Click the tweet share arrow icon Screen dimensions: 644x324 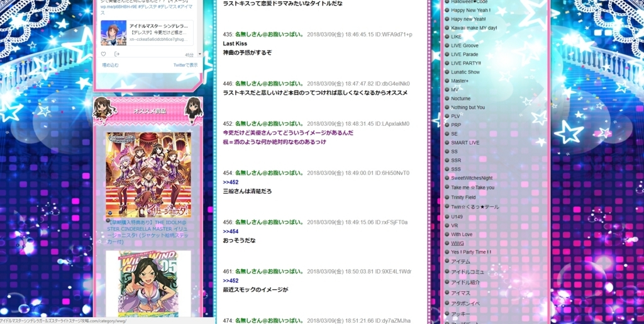pyautogui.click(x=116, y=54)
